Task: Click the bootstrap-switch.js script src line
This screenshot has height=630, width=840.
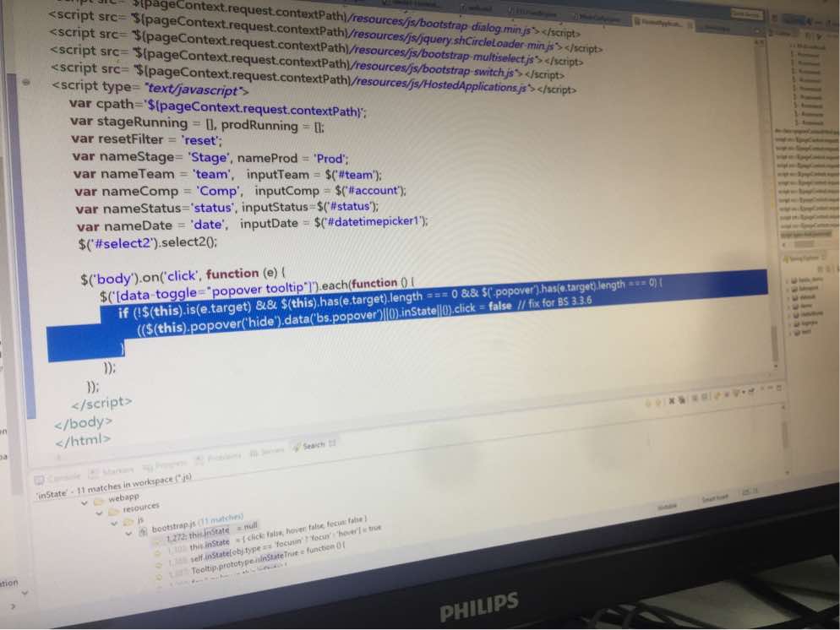Action: pos(308,62)
